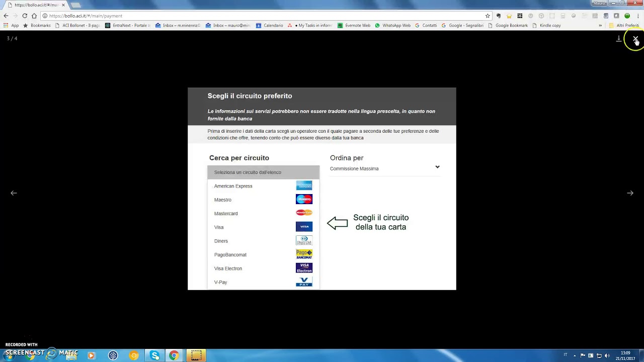
Task: Open Contatti bookmark
Action: click(x=426, y=26)
